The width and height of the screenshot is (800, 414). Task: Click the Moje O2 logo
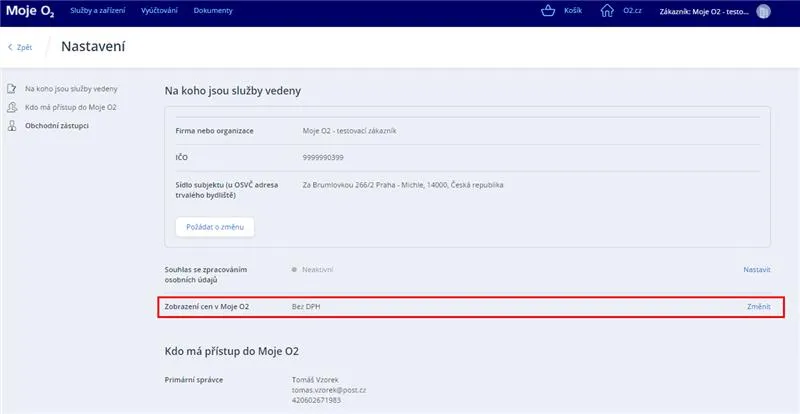(x=30, y=11)
